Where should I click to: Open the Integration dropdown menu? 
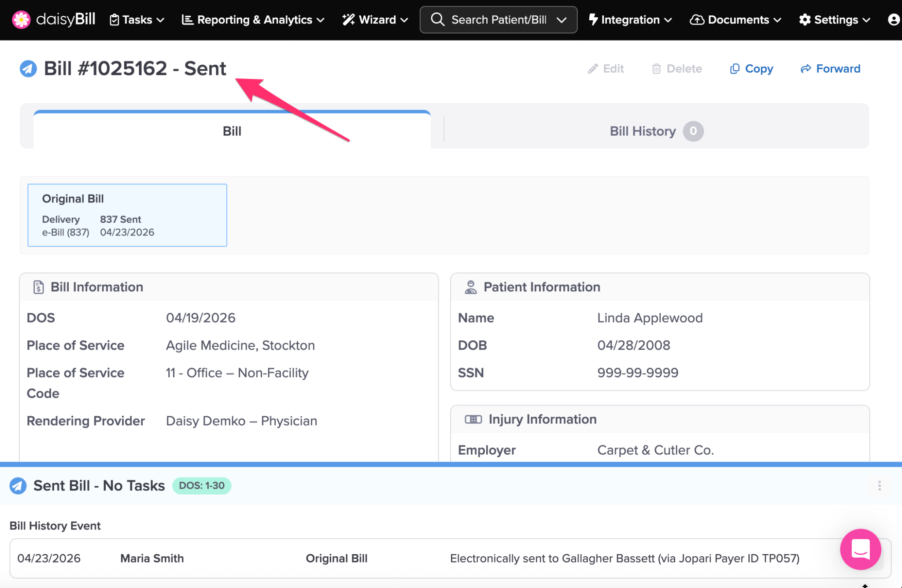[630, 20]
